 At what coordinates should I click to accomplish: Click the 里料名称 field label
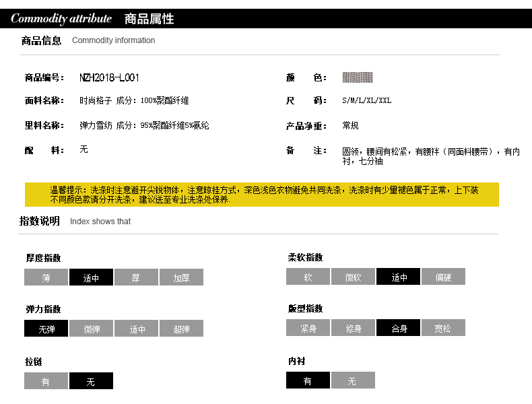pyautogui.click(x=44, y=125)
